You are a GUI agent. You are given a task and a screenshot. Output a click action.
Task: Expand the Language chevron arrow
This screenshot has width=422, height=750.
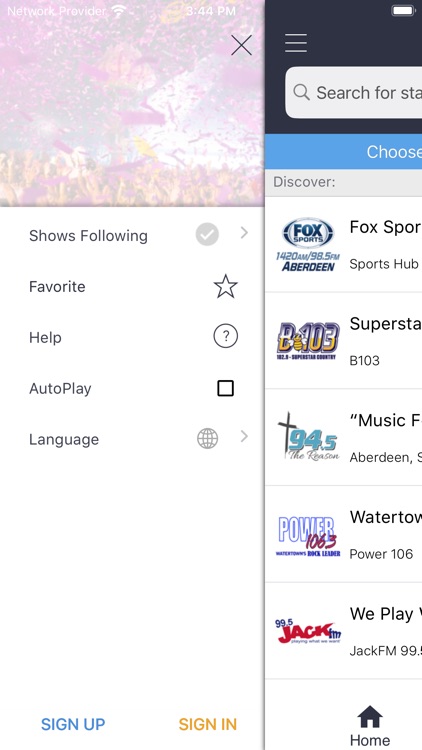tap(244, 436)
